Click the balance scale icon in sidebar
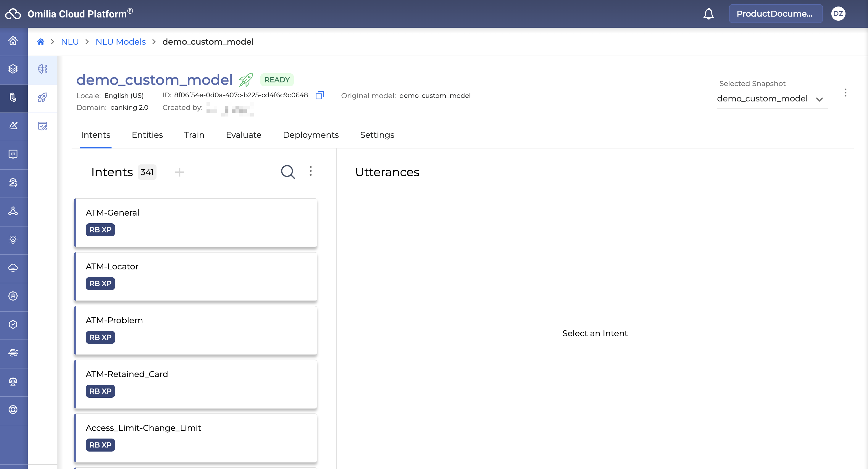868x469 pixels. [13, 381]
